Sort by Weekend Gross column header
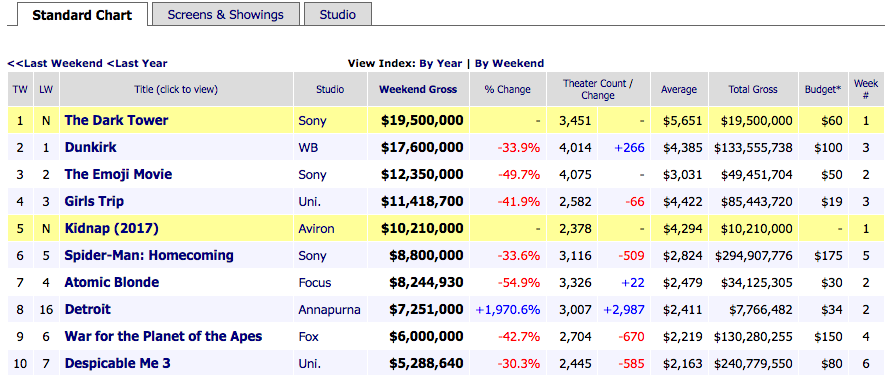Image resolution: width=885 pixels, height=375 pixels. (x=418, y=89)
